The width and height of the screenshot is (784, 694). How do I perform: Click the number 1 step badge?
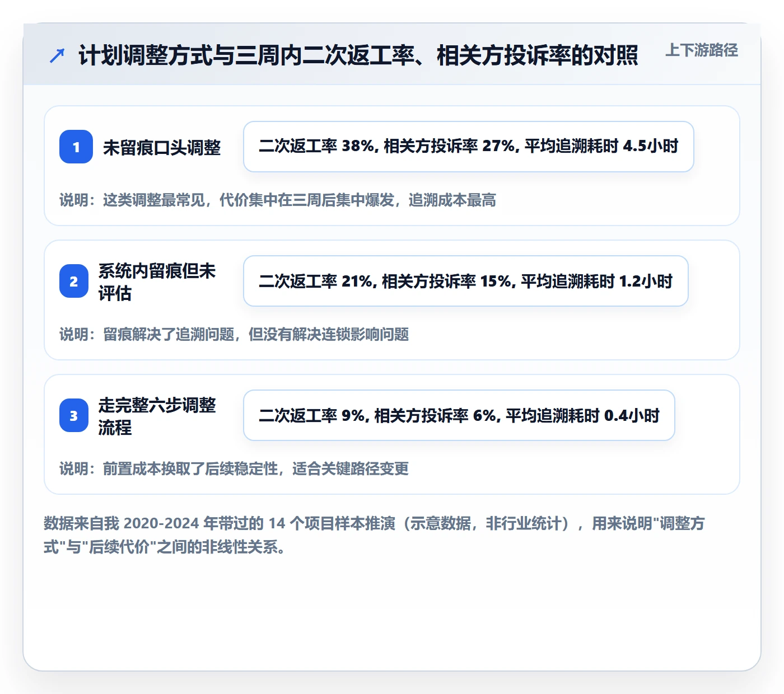[76, 147]
